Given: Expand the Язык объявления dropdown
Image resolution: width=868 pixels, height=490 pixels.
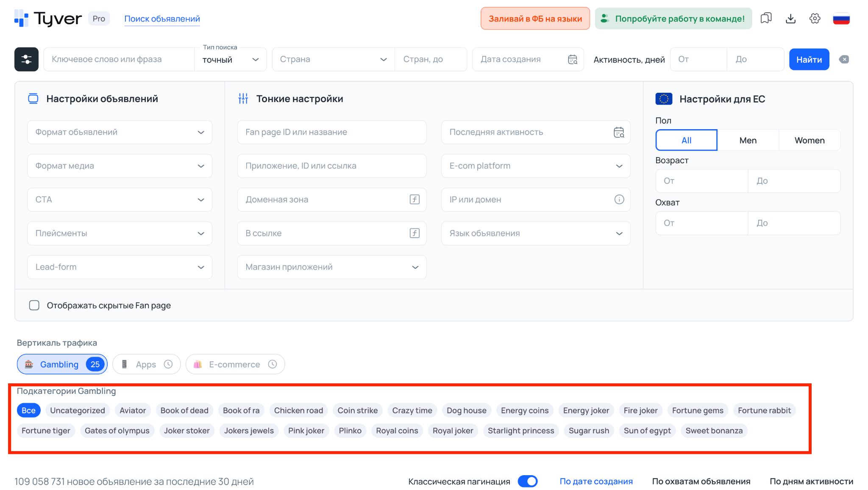Looking at the screenshot, I should pos(535,233).
